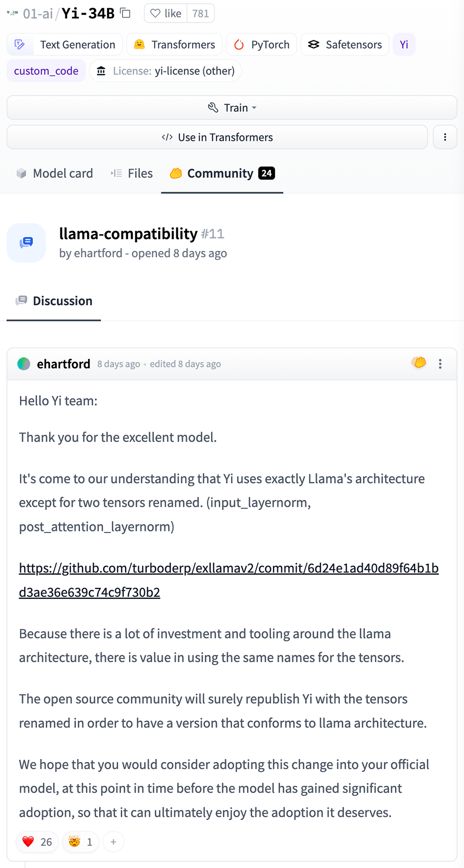Click Use in Transformers button
This screenshot has width=464, height=868.
[x=217, y=137]
